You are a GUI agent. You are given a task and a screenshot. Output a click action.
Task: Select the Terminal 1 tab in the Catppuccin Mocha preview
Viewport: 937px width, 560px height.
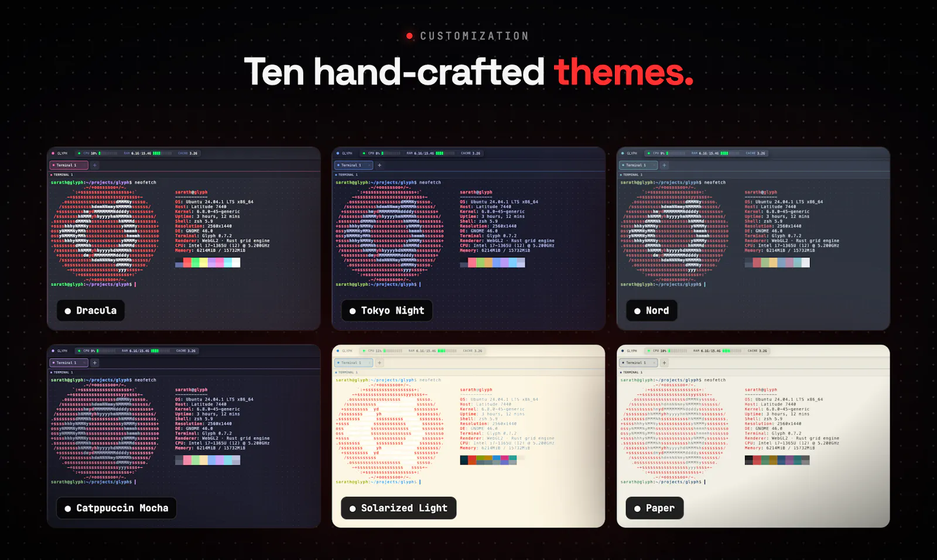(x=69, y=363)
